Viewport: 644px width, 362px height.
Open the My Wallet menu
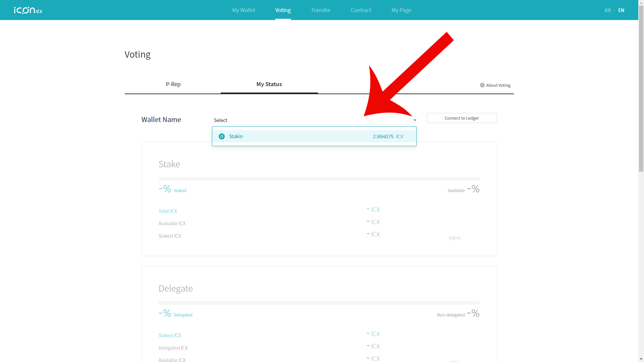(244, 10)
